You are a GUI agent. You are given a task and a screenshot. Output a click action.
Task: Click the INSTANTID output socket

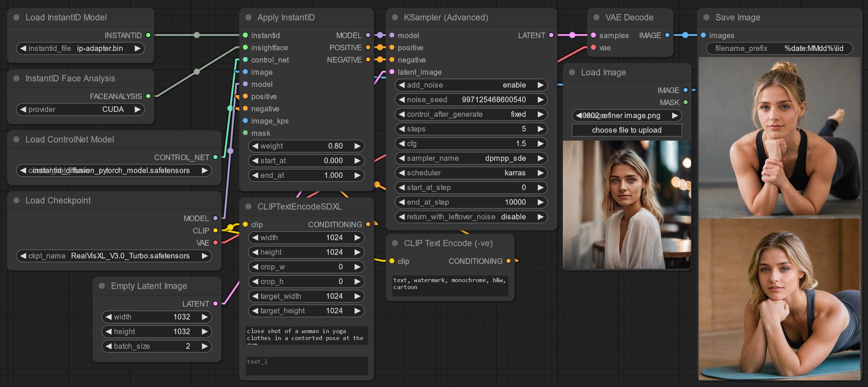coord(148,35)
